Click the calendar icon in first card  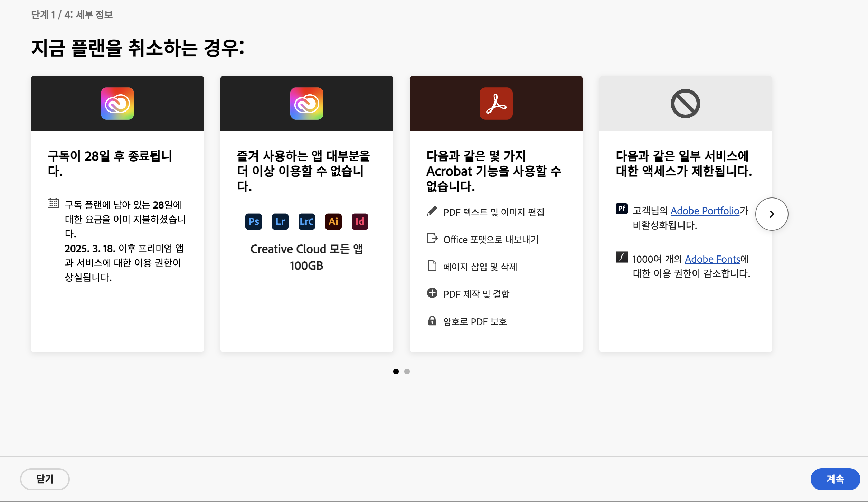point(53,203)
